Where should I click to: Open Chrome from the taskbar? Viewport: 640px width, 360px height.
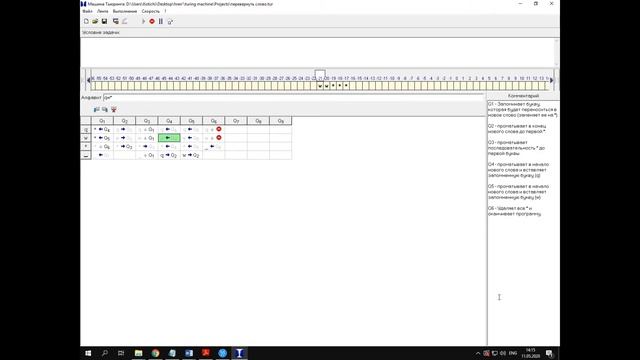pyautogui.click(x=156, y=353)
